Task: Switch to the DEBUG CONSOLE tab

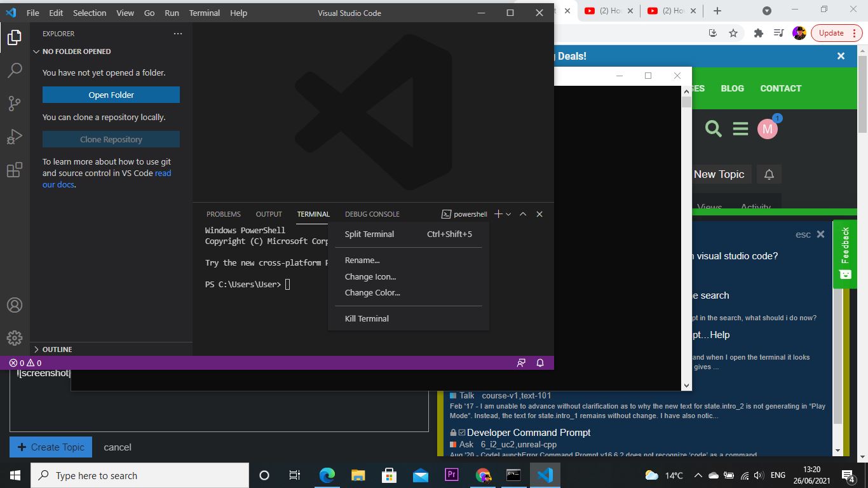Action: click(372, 214)
